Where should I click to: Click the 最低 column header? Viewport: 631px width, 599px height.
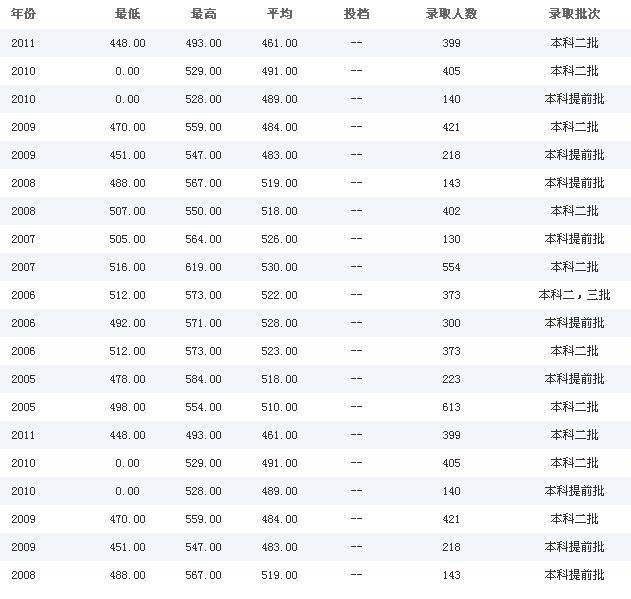coord(128,14)
